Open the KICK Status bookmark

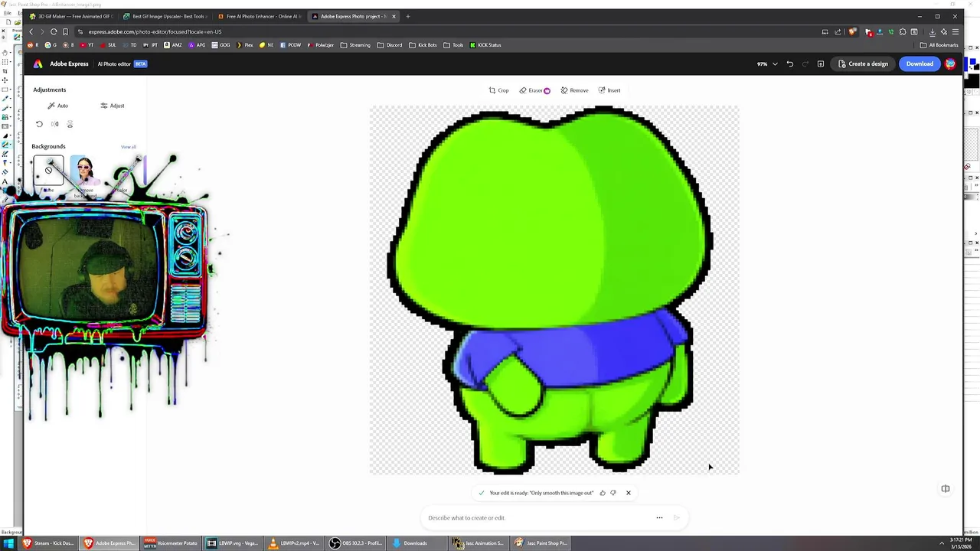[x=485, y=45]
